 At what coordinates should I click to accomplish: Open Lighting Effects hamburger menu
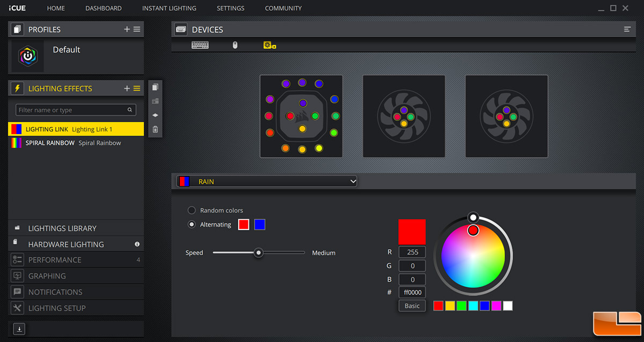137,88
